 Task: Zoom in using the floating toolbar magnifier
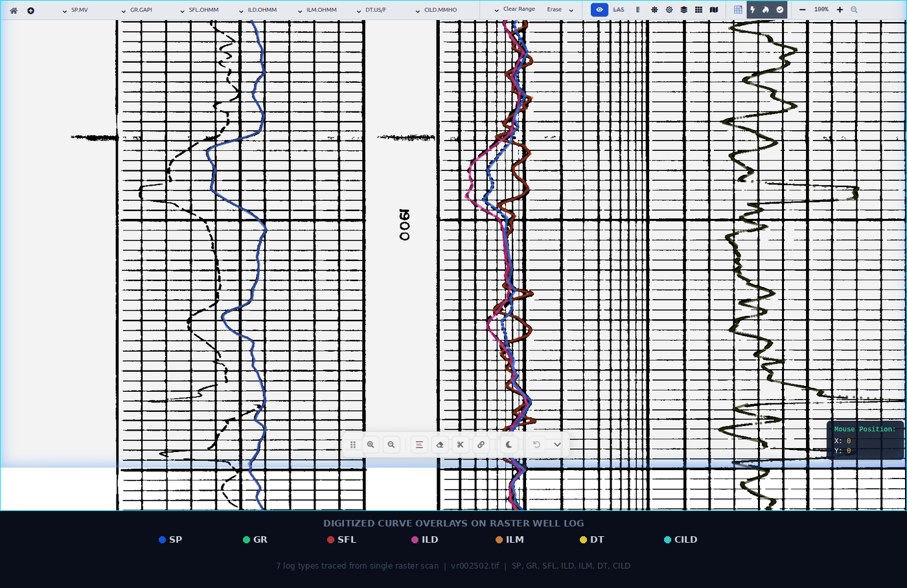371,444
